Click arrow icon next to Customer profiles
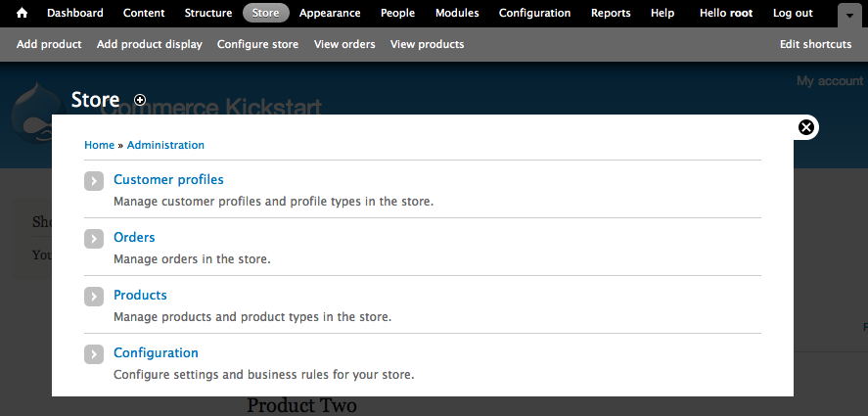The height and width of the screenshot is (416, 868). point(94,180)
